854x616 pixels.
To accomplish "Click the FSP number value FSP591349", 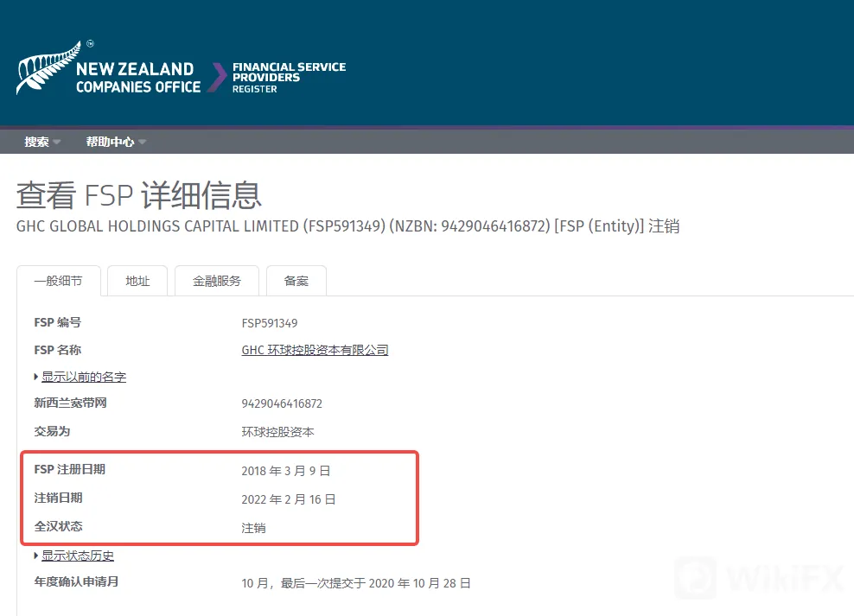I will pyautogui.click(x=270, y=323).
